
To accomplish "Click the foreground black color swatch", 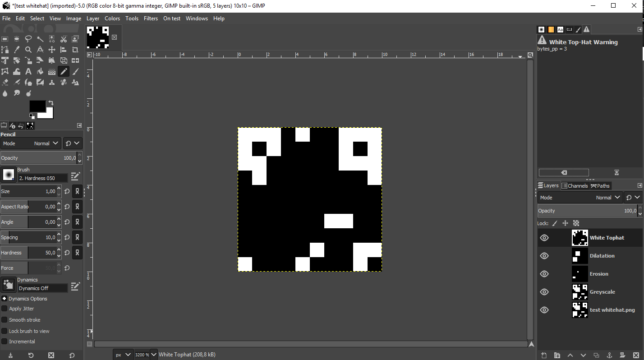I will [x=37, y=106].
